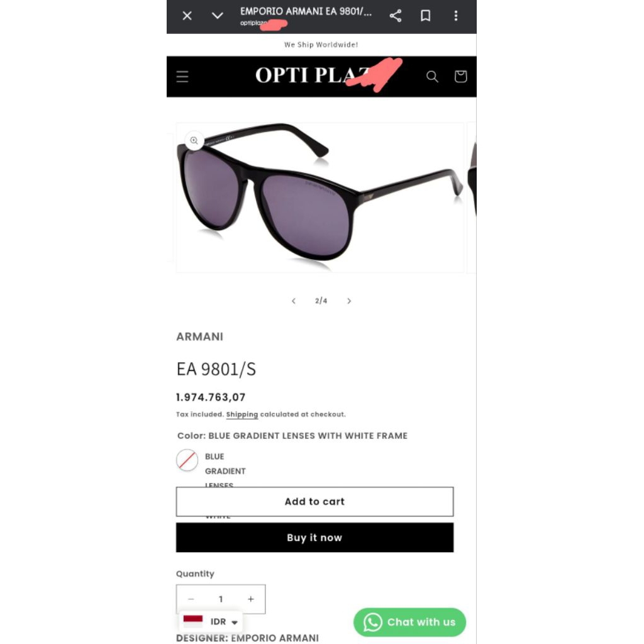View the shopping cart bag
This screenshot has width=644, height=644.
(460, 76)
